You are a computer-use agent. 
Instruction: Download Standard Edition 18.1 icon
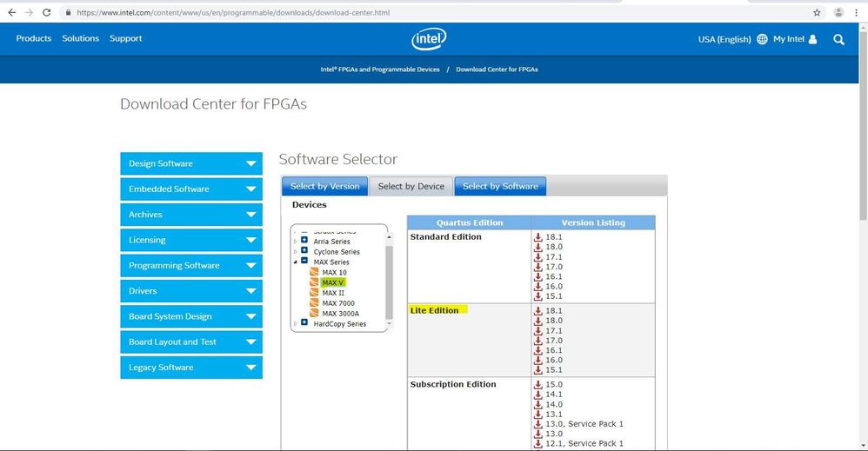click(x=538, y=237)
